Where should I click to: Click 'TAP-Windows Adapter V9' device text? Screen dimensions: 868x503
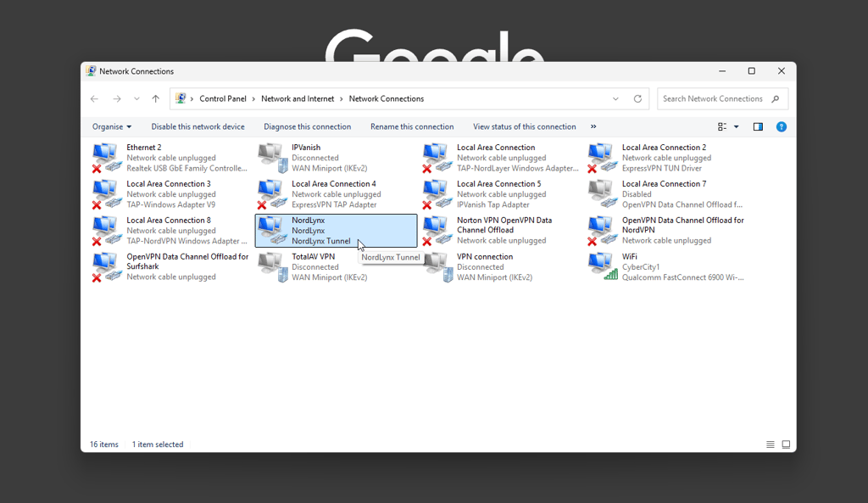[x=171, y=205]
